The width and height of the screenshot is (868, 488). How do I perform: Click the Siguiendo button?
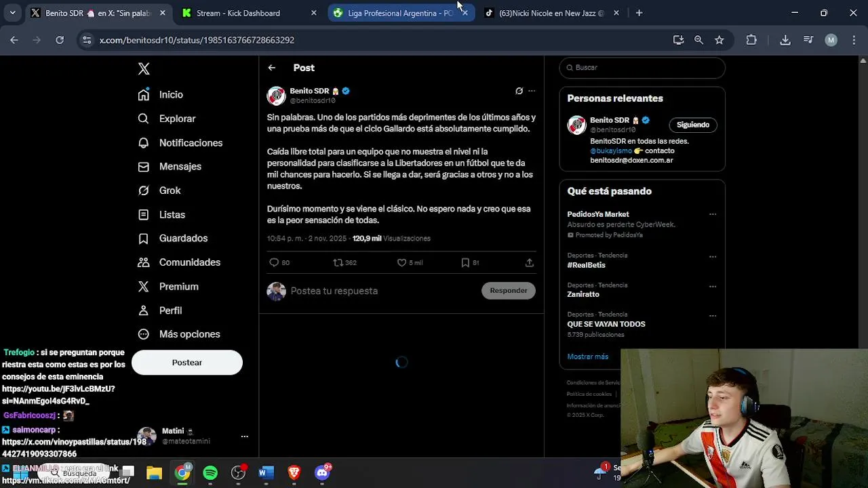[693, 125]
